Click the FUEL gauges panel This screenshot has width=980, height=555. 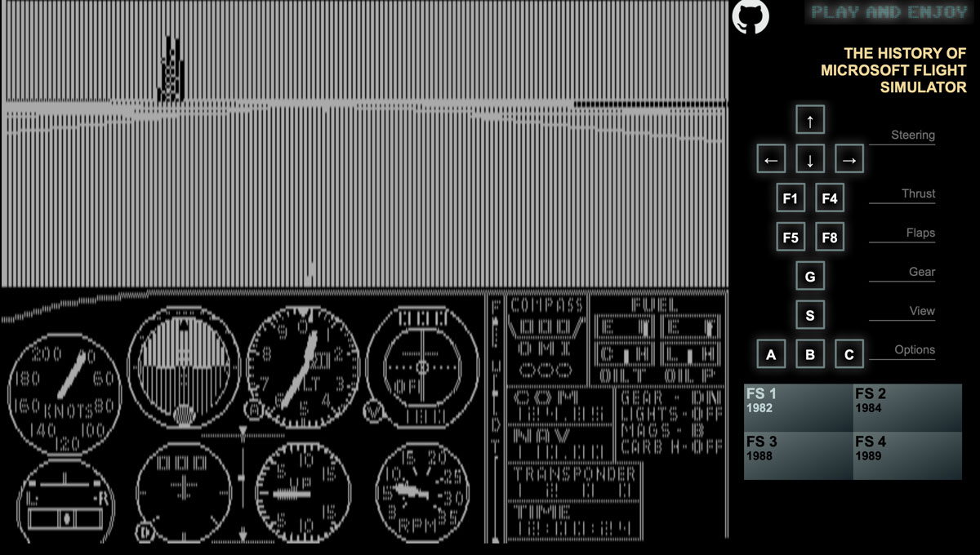657,331
